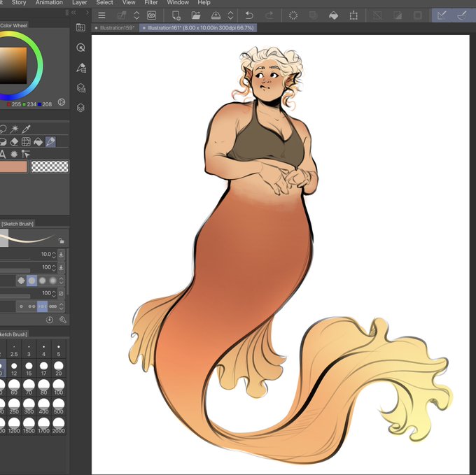Select the highlighted Pen tool
Image resolution: width=476 pixels, height=475 pixels.
[50, 141]
